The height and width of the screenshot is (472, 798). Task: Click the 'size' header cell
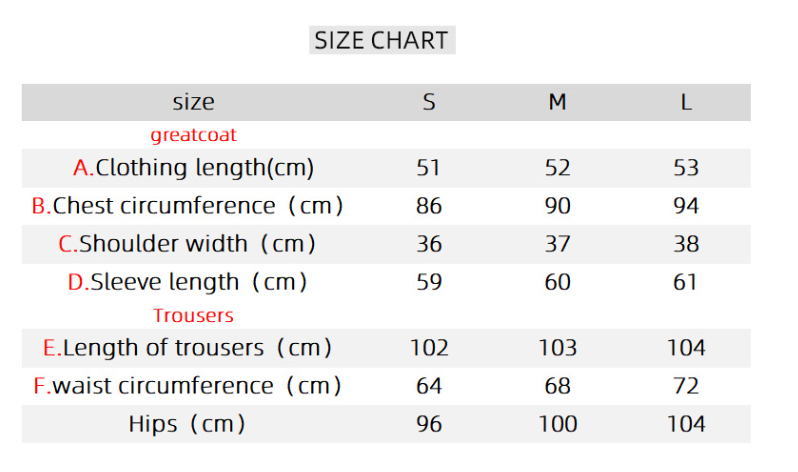coord(193,102)
